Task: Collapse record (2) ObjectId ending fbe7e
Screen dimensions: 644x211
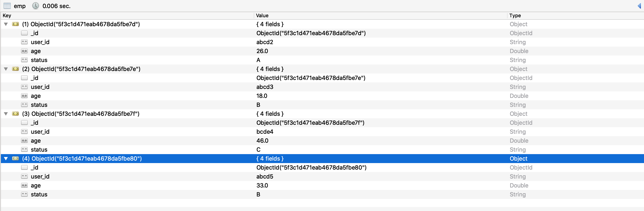Action: click(6, 69)
